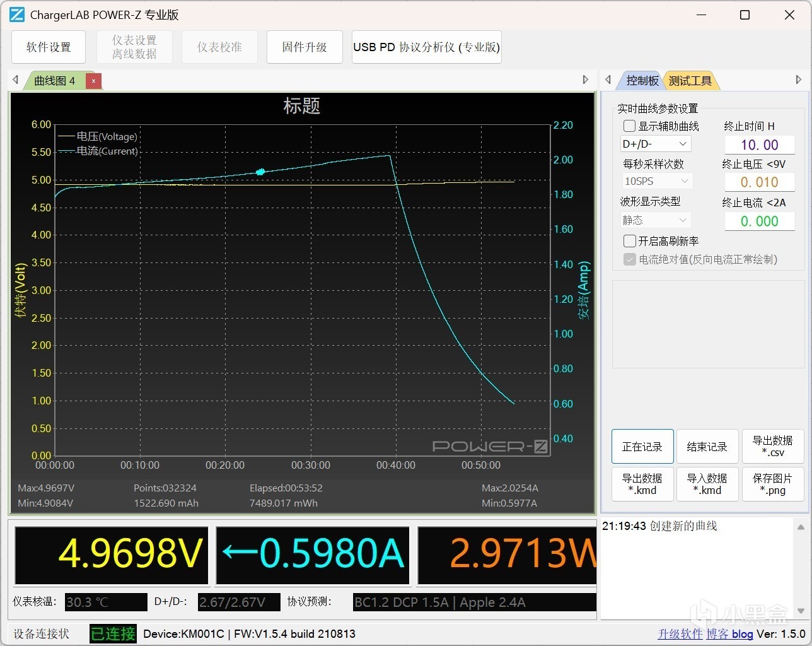Minimize the POWER-Z window
812x646 pixels.
tap(701, 15)
